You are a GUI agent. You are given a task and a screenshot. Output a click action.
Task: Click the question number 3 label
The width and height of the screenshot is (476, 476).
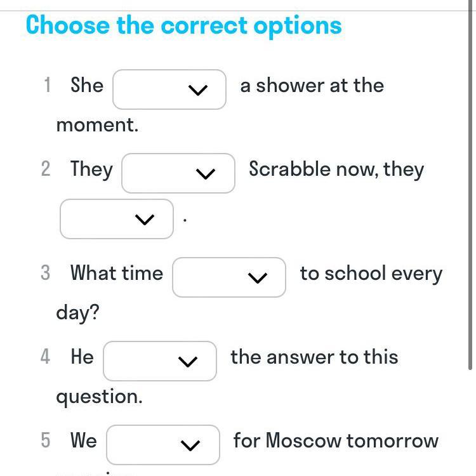(45, 273)
